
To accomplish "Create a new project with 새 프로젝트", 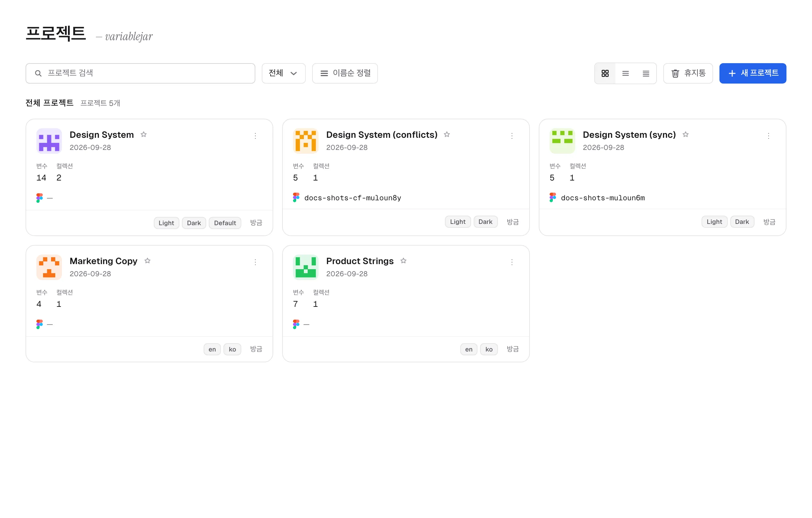I will pos(753,73).
